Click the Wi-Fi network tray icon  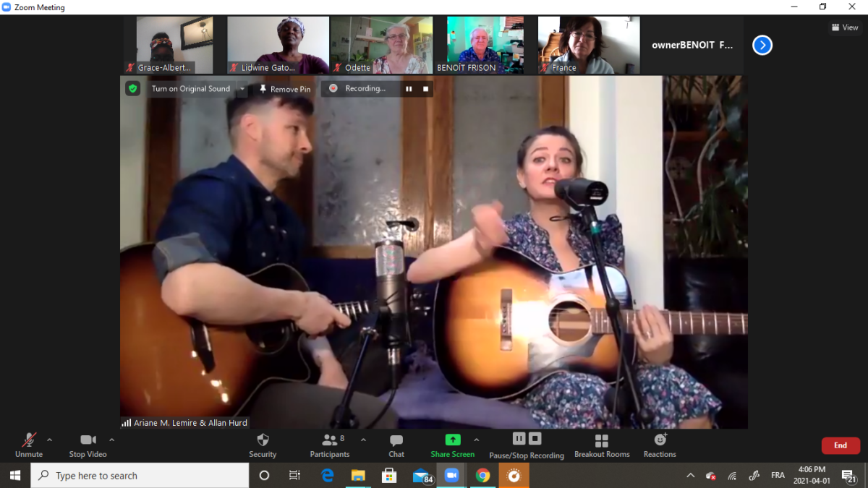pos(732,476)
